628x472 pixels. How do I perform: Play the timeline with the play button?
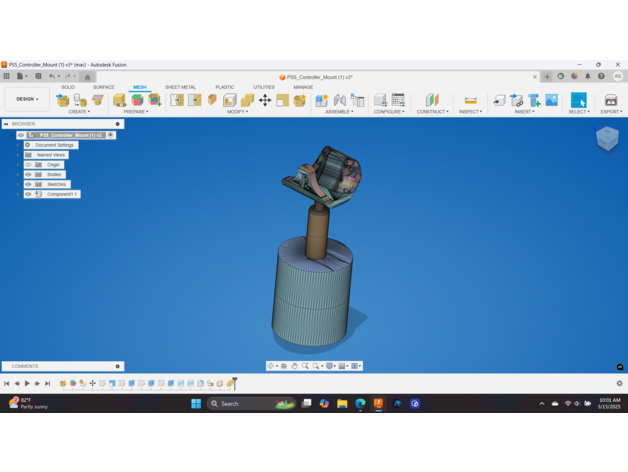point(27,383)
